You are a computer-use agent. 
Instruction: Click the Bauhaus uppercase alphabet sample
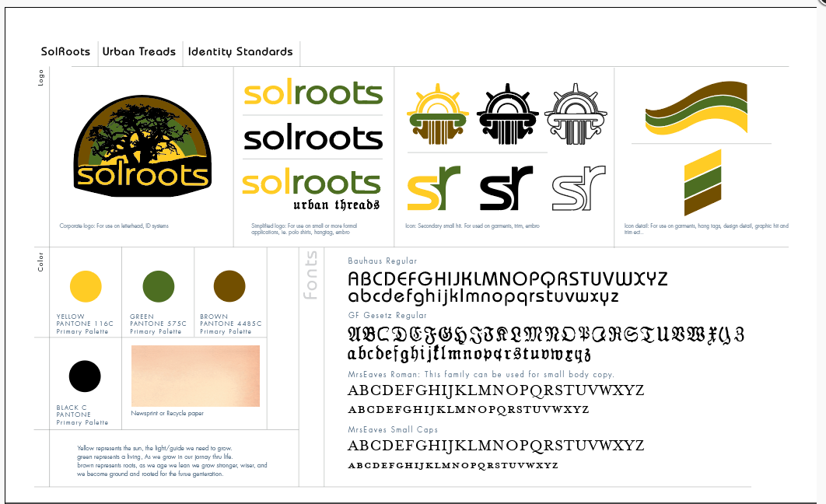pyautogui.click(x=508, y=278)
